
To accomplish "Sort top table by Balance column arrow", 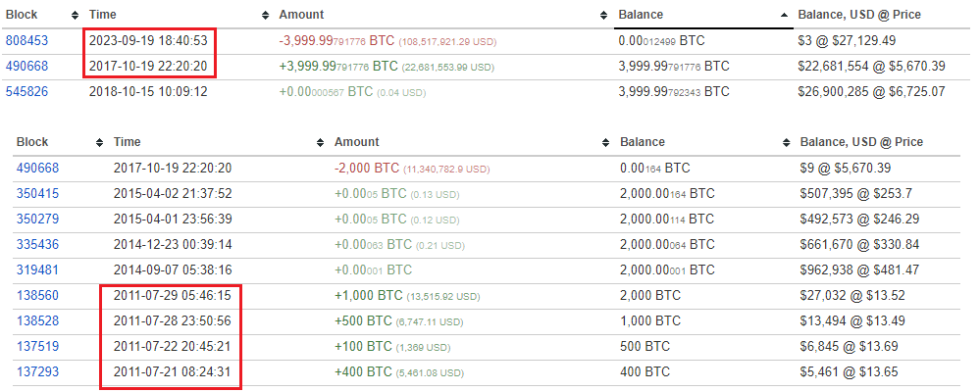I will 784,16.
